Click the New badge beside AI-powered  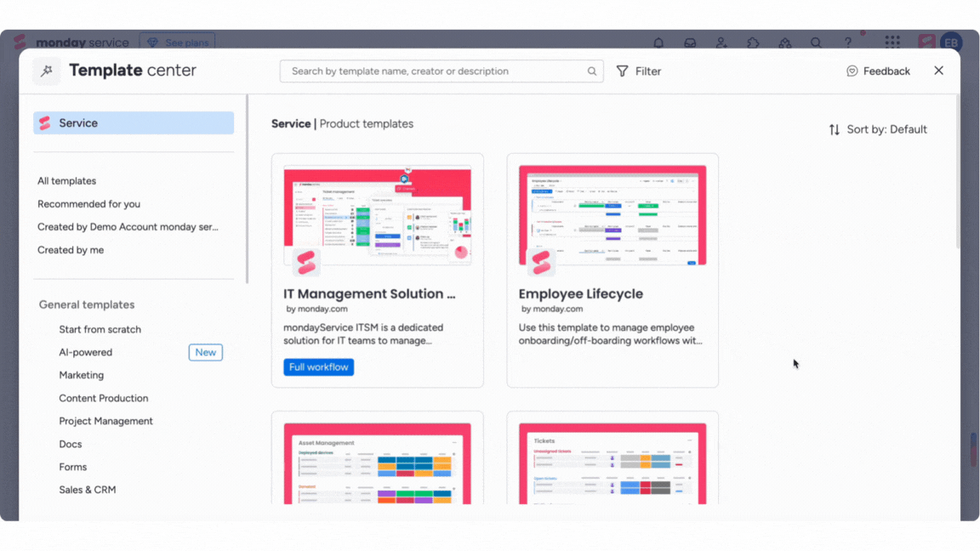(206, 352)
